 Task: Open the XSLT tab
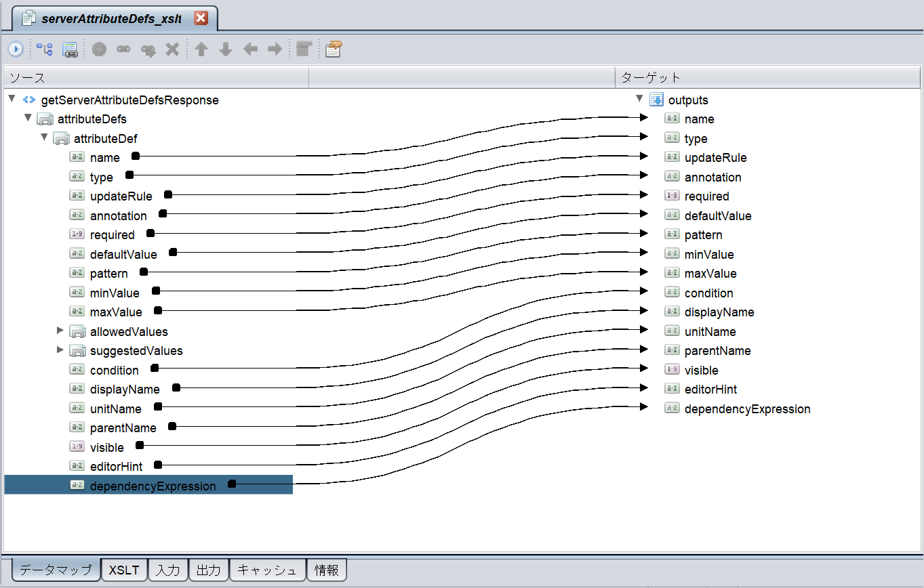click(124, 570)
